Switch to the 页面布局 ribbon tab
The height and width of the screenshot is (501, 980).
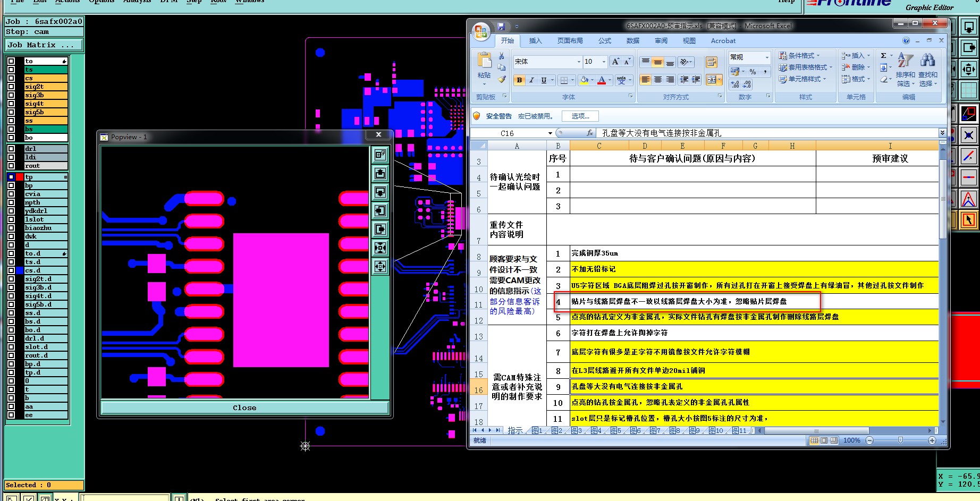[x=570, y=41]
